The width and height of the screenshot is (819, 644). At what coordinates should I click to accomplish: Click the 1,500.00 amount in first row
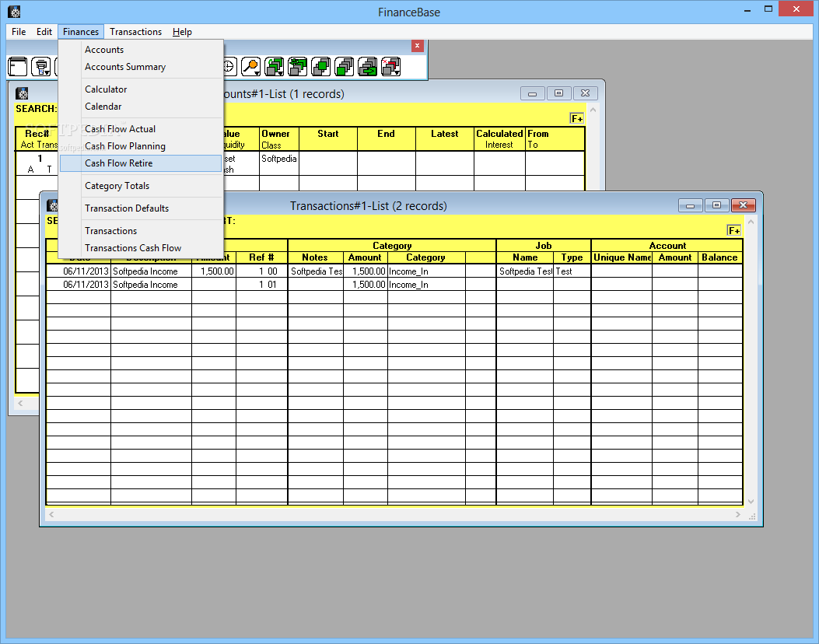pyautogui.click(x=214, y=271)
